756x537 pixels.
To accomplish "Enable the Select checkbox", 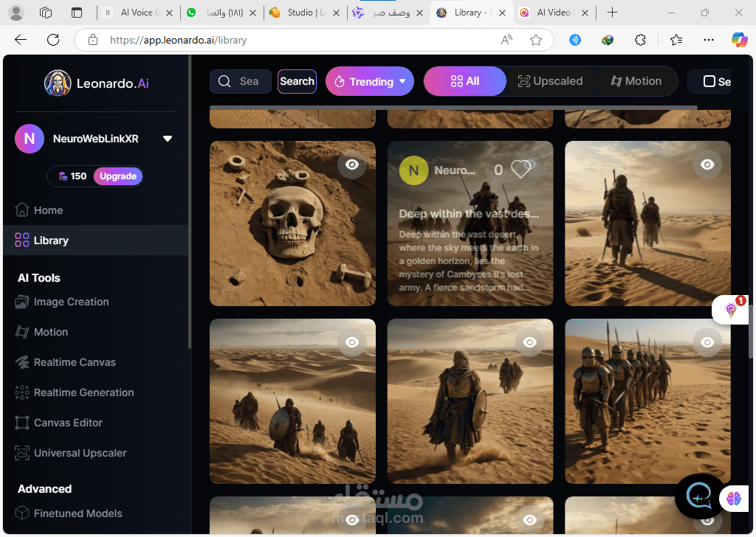I will [709, 81].
